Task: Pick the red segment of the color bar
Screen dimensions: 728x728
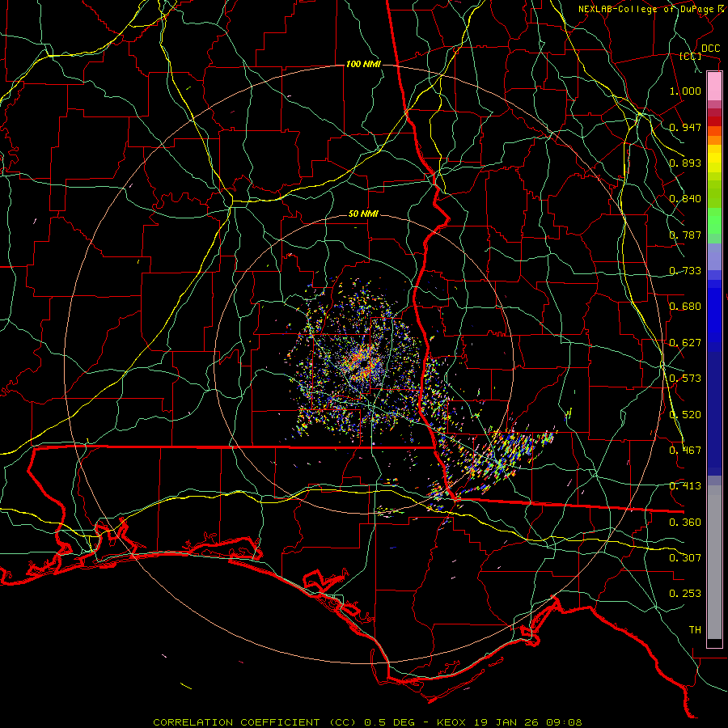Action: (x=714, y=121)
